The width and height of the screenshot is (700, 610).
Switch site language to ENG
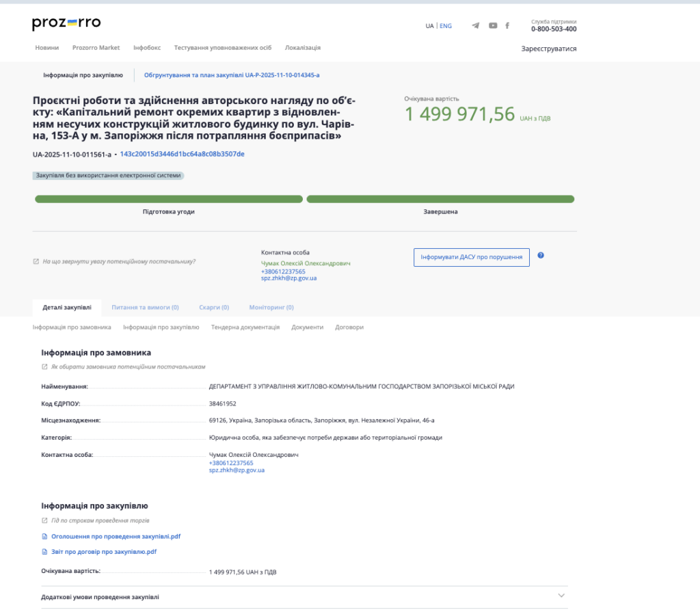(x=446, y=26)
